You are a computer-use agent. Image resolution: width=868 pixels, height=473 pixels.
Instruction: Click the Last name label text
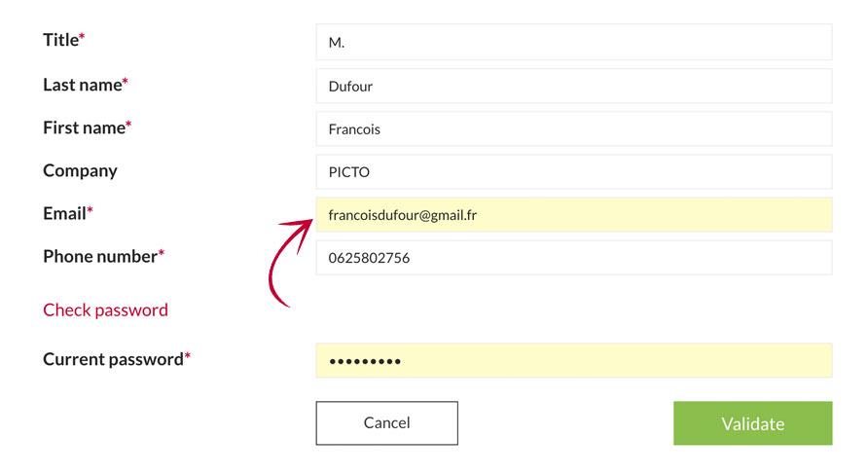pos(82,85)
